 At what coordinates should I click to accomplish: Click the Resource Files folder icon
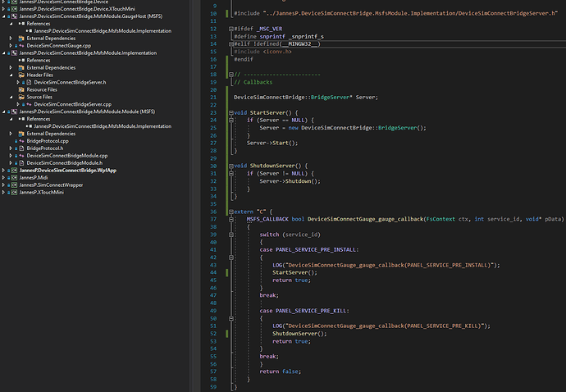(x=21, y=89)
